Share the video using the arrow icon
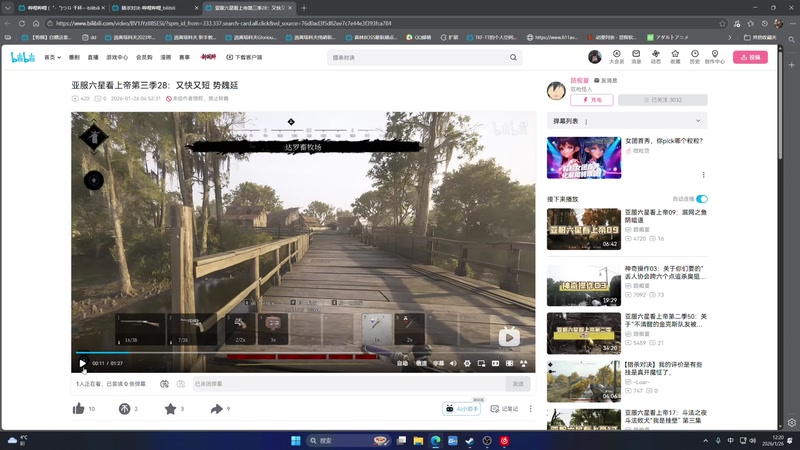The image size is (800, 450). [216, 409]
